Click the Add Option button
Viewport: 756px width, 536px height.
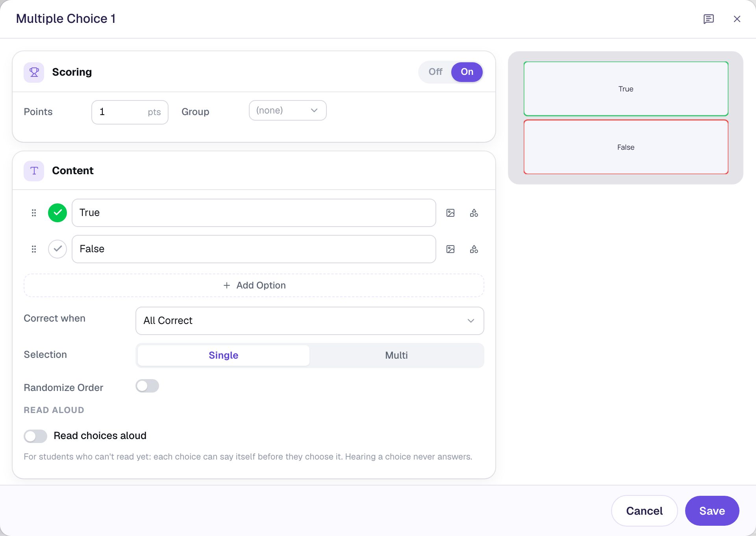click(254, 285)
